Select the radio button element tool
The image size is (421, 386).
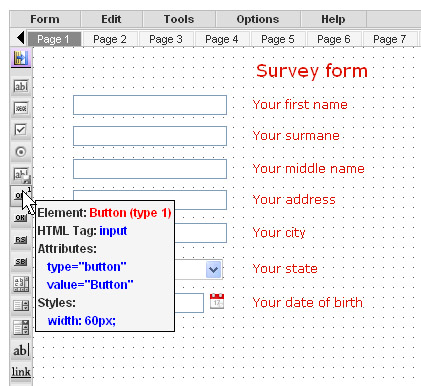[21, 152]
